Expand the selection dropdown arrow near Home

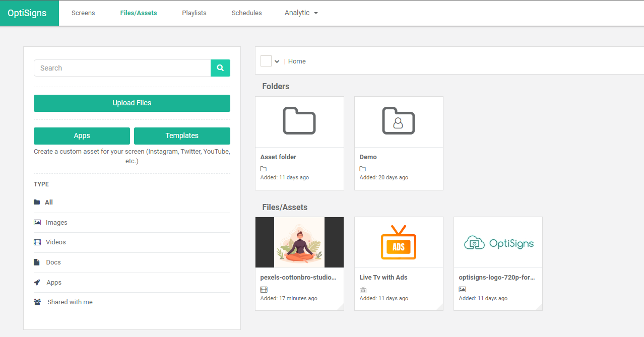point(277,61)
